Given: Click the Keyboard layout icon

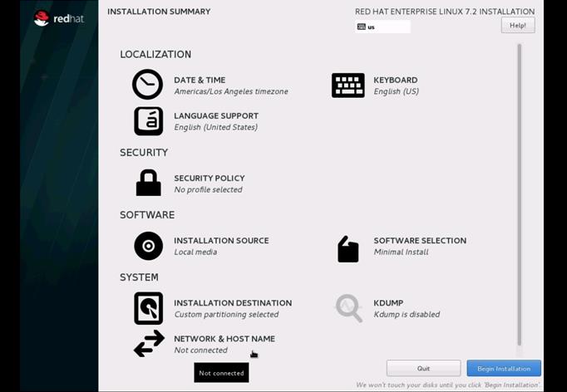Looking at the screenshot, I should [x=348, y=86].
